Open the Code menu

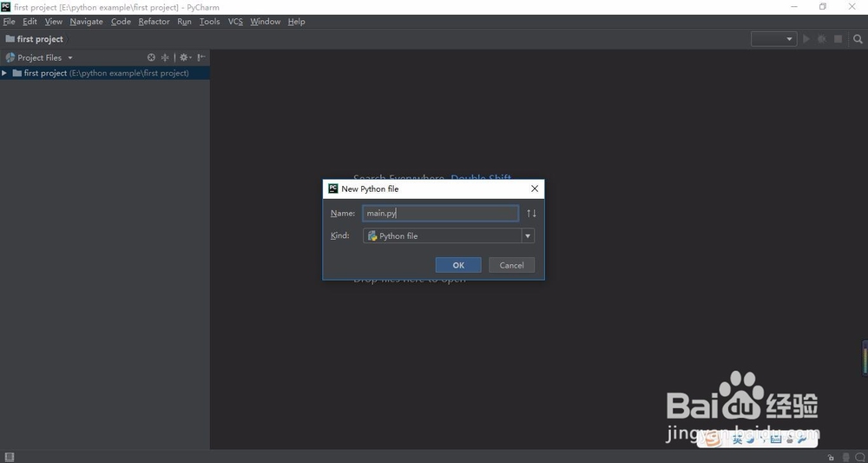pyautogui.click(x=121, y=21)
